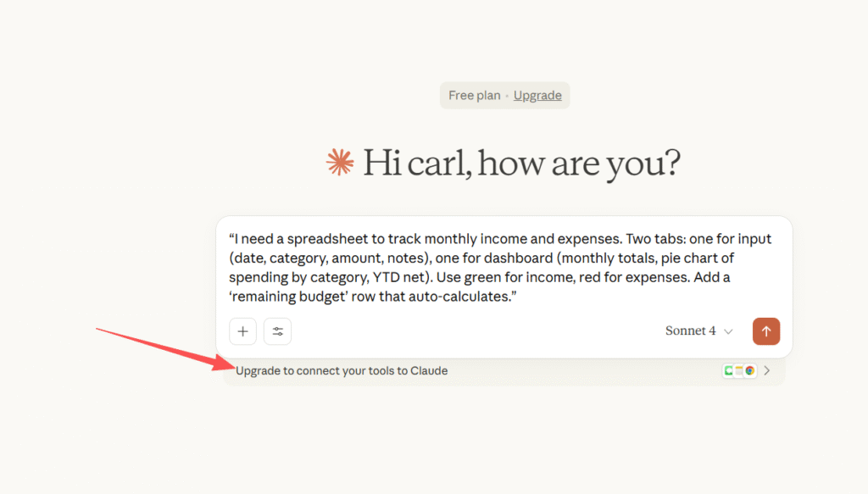Click the plus attachment button

point(242,331)
